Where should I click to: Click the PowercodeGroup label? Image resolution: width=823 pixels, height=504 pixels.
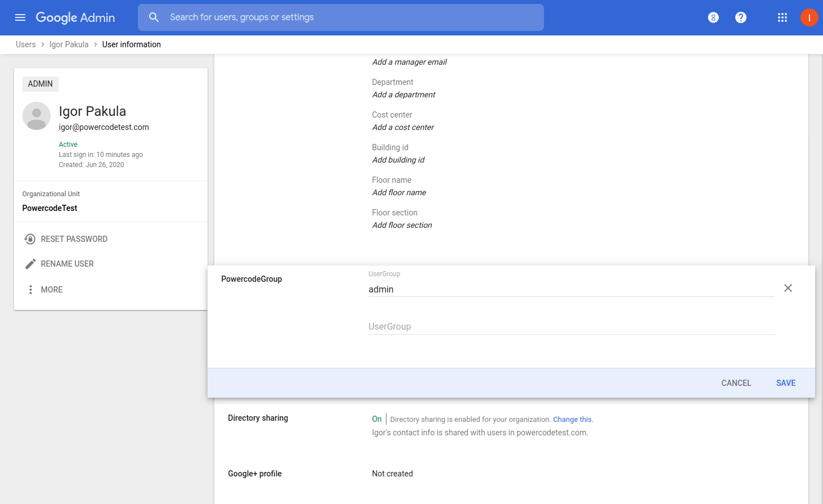pyautogui.click(x=251, y=279)
